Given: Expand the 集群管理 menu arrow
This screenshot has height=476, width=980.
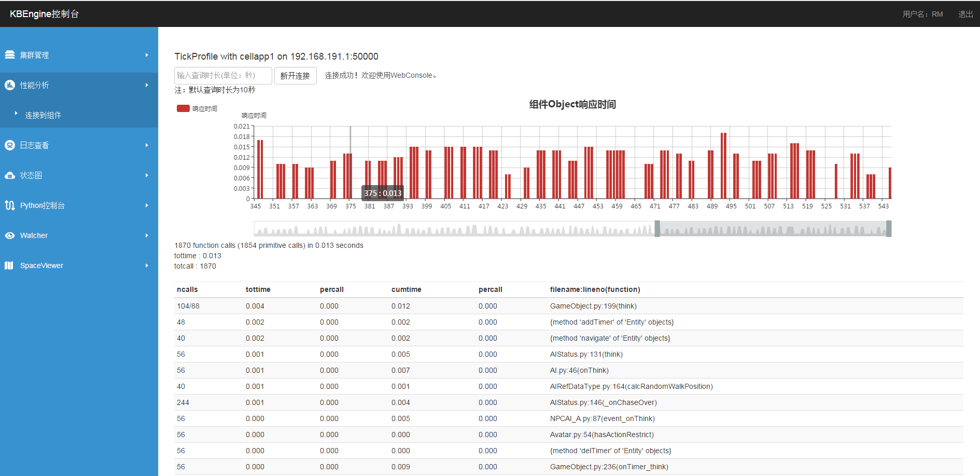Looking at the screenshot, I should coord(147,55).
